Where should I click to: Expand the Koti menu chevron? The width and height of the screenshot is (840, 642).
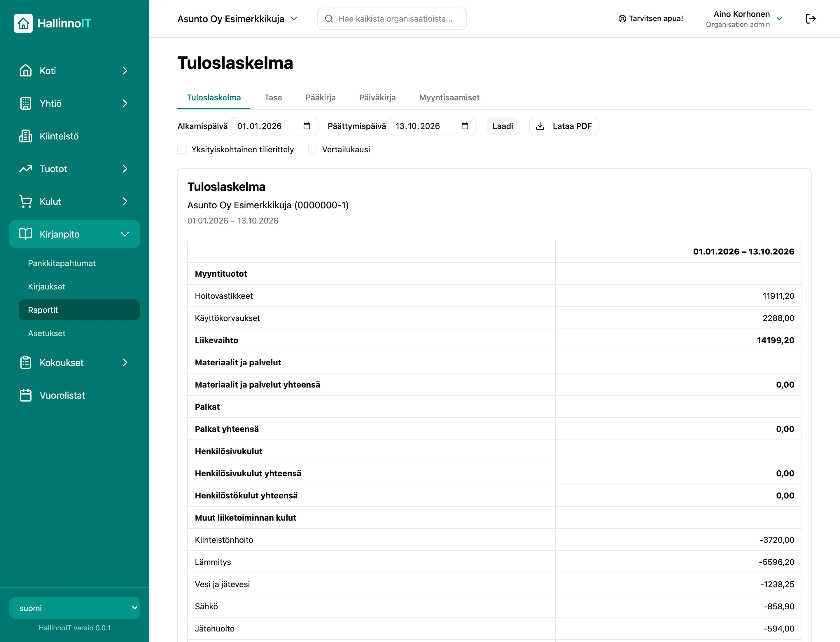tap(125, 71)
